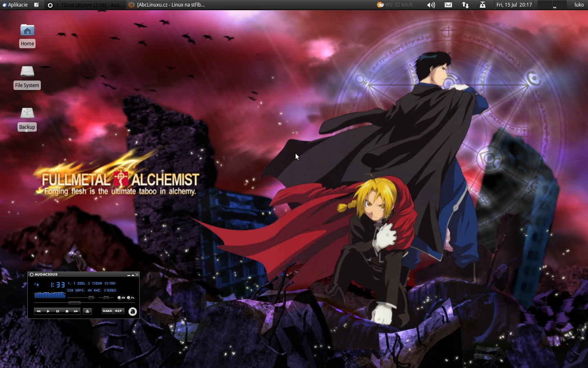Click the Audacious song seek bar
The height and width of the screenshot is (368, 588).
85,303
